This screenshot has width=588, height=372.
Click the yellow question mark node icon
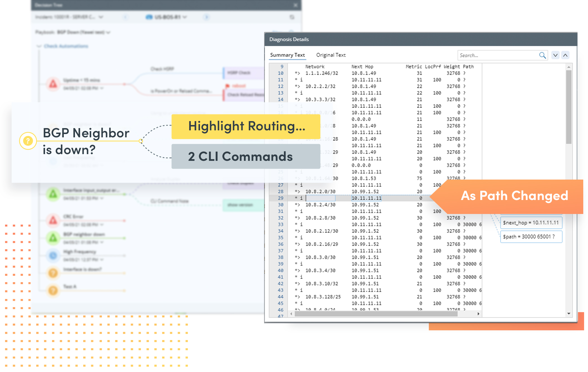(x=28, y=141)
